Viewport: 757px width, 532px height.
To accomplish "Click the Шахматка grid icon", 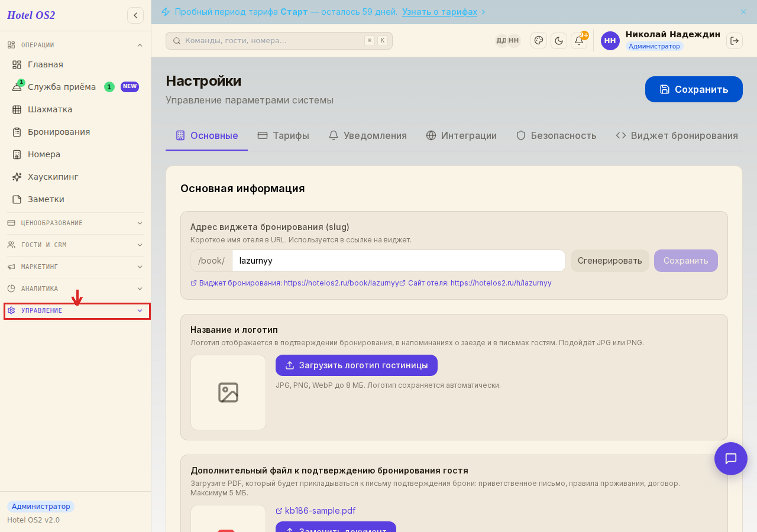I will point(17,109).
